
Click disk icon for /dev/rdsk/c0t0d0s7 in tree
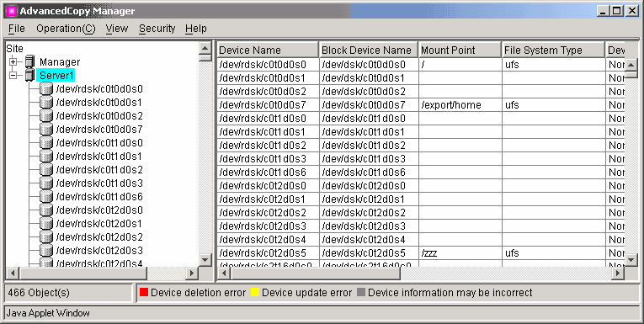(46, 130)
